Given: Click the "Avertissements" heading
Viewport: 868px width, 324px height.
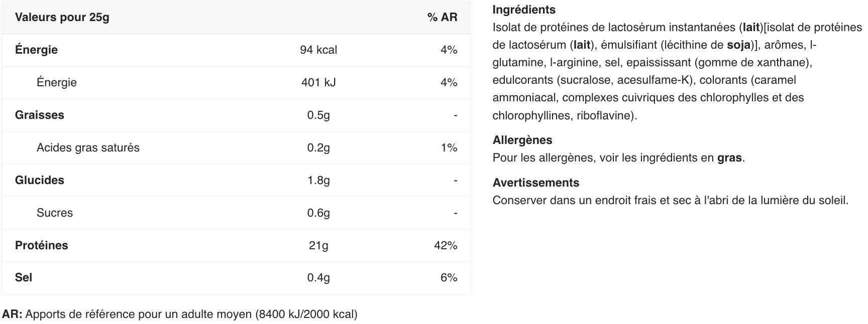Looking at the screenshot, I should (536, 183).
